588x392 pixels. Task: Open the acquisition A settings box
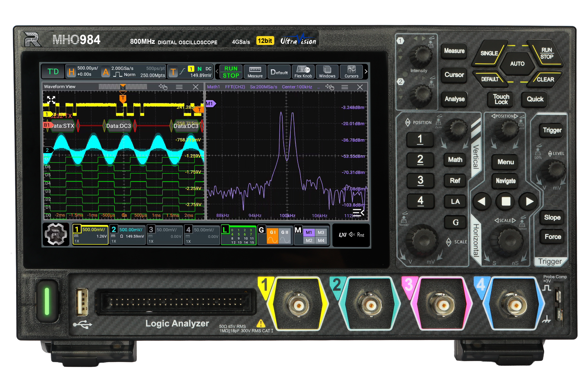133,72
